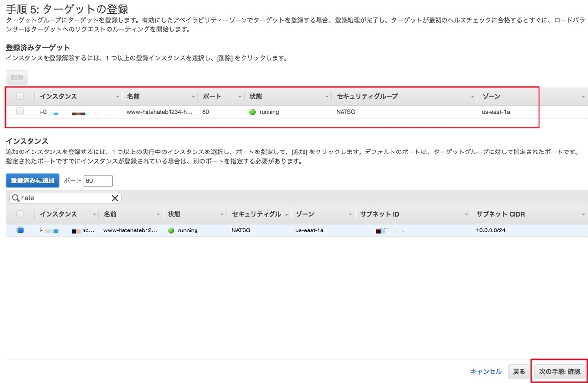Click the search magnifier icon in the filter box

point(15,197)
